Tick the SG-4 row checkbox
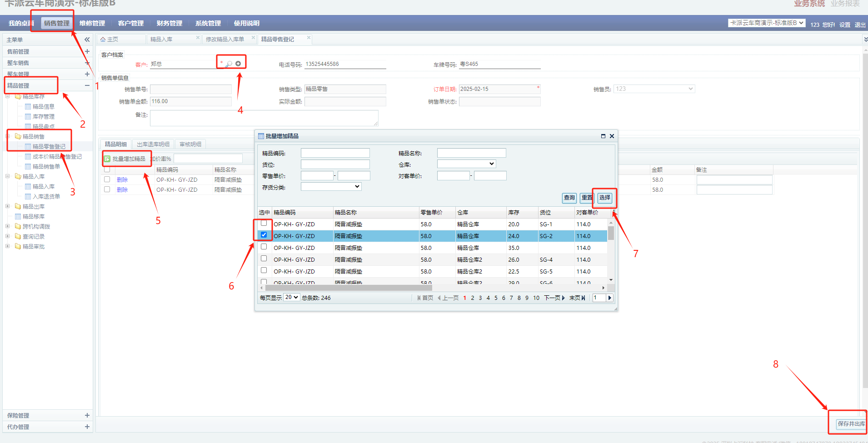Image resolution: width=868 pixels, height=443 pixels. point(264,259)
